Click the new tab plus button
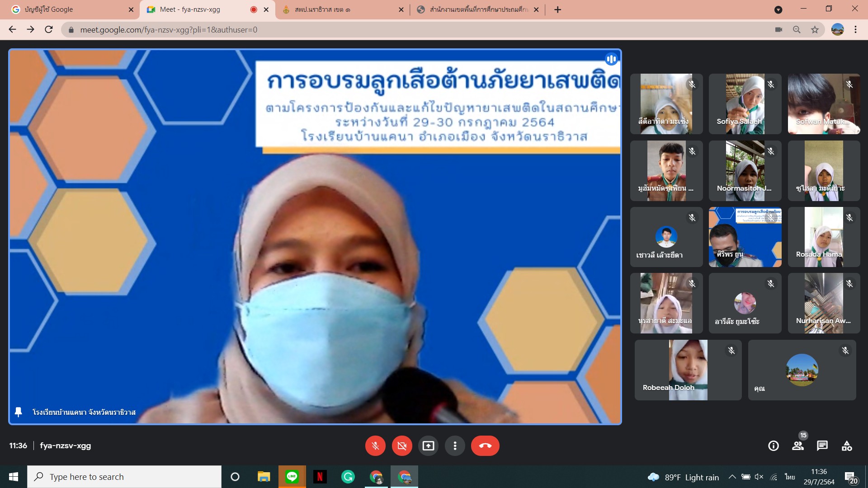Screen dimensions: 868x488 coord(558,9)
